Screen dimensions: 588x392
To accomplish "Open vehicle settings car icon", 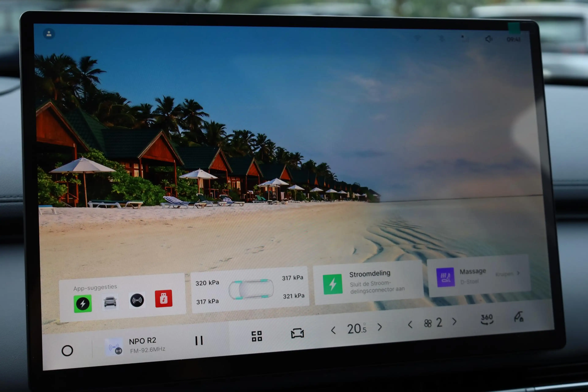I will pos(297,333).
